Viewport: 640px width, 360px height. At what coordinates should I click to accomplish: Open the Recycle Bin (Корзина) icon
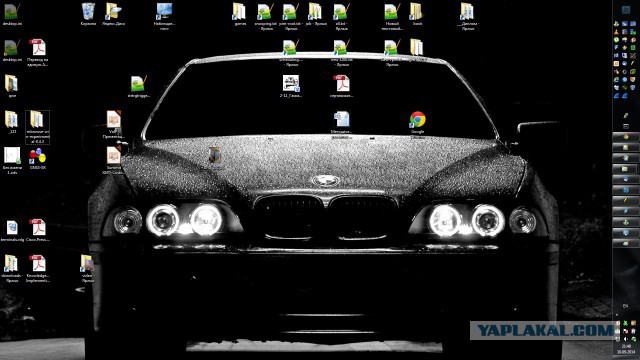pyautogui.click(x=88, y=12)
